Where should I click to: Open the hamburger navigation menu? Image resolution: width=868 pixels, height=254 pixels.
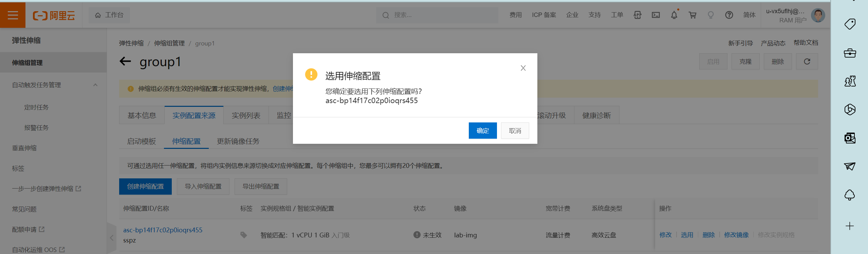(13, 15)
